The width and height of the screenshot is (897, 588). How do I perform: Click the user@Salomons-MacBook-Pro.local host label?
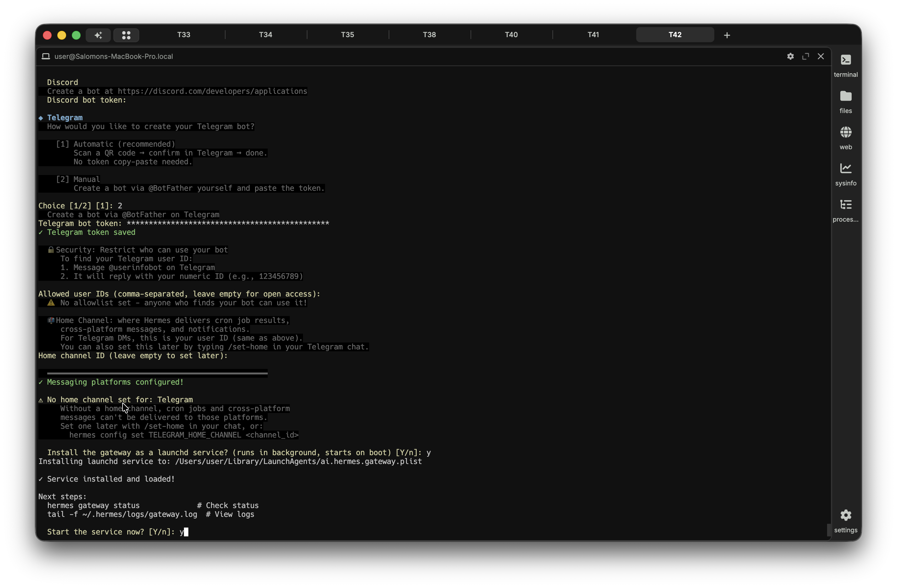click(113, 56)
